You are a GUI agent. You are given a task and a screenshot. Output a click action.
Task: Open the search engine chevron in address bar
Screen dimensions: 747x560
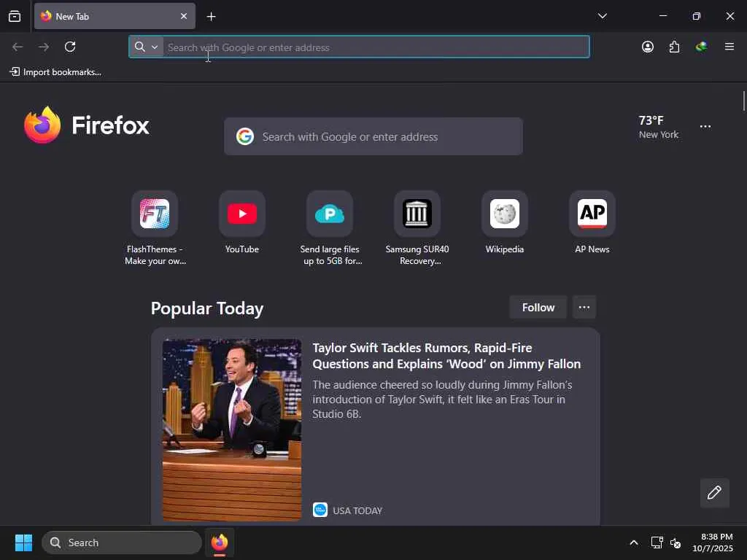[x=155, y=47]
